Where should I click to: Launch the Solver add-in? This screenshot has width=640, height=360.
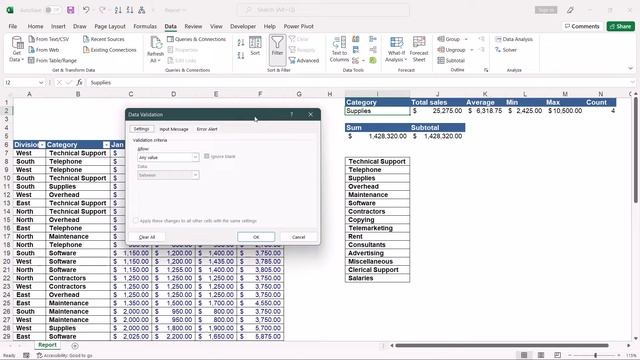coord(506,50)
